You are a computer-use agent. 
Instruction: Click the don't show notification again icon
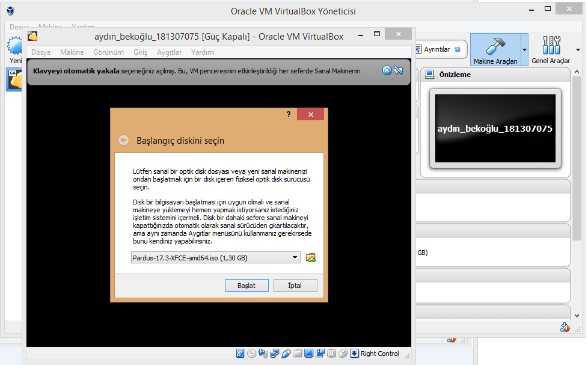[x=398, y=70]
